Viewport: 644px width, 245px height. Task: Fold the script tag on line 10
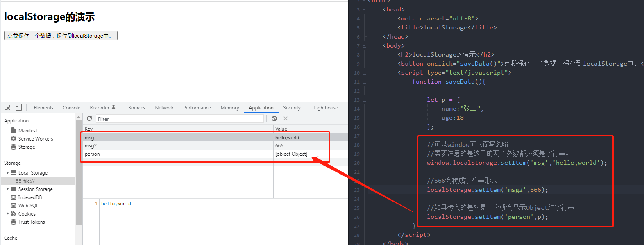(x=364, y=73)
